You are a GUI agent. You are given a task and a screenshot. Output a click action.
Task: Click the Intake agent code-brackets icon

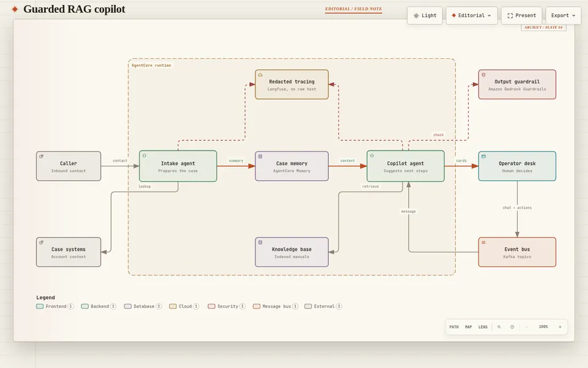[x=145, y=155]
